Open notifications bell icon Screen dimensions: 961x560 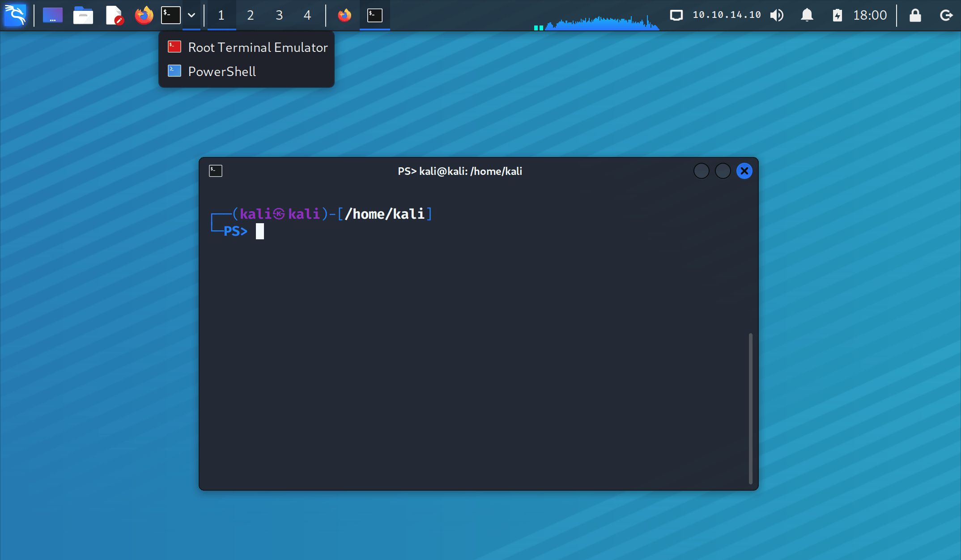pyautogui.click(x=807, y=15)
